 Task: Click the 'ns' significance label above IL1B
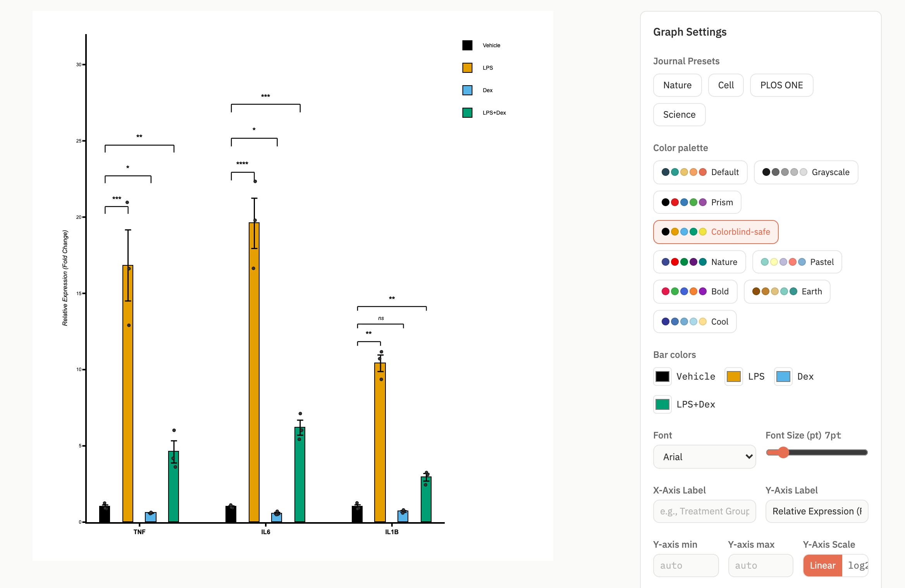pyautogui.click(x=381, y=318)
